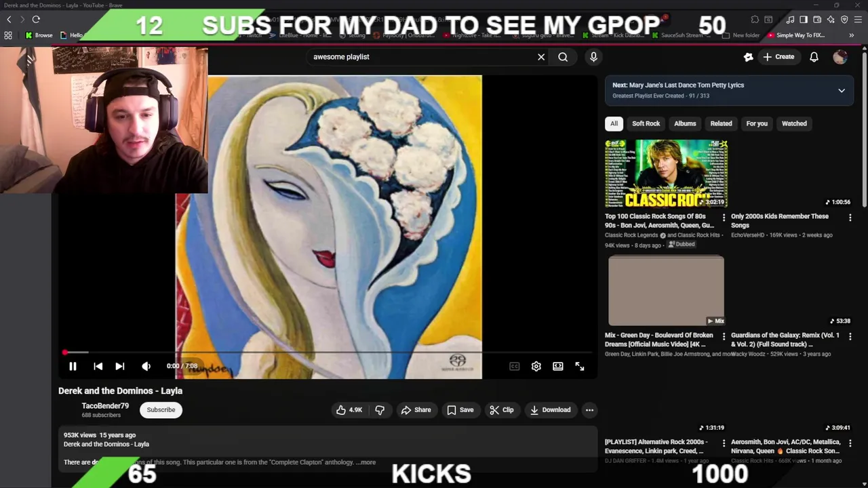Open more actions menu beside Download
This screenshot has width=868, height=488.
(589, 409)
